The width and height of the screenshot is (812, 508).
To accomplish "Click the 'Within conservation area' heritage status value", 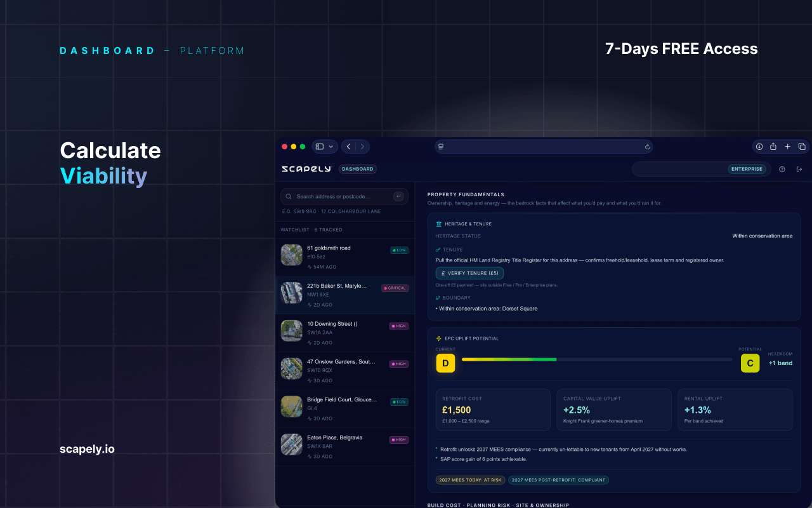I will [762, 236].
